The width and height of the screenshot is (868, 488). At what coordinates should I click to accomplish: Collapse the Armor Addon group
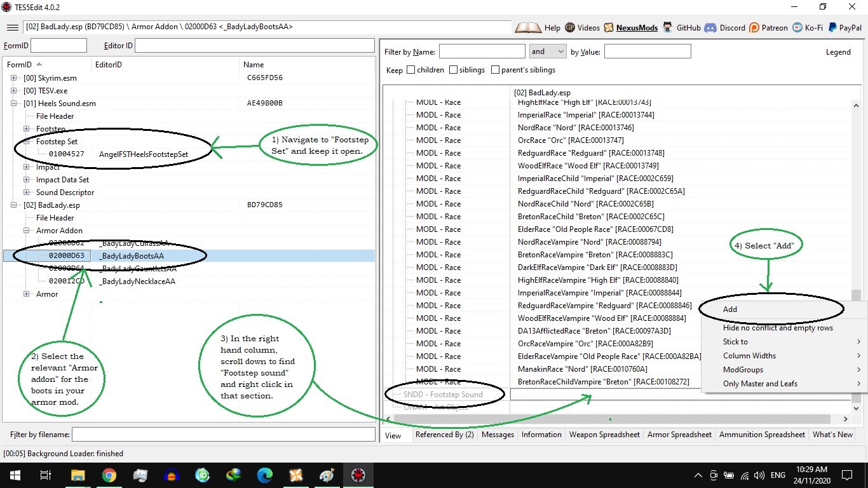pos(27,231)
